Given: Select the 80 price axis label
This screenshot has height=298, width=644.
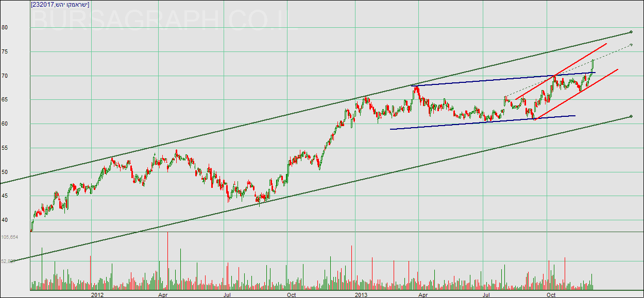Looking at the screenshot, I should [4, 28].
